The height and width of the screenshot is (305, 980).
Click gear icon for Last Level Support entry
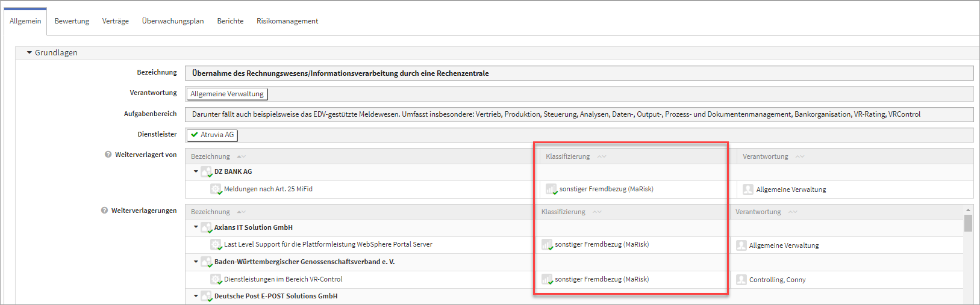pyautogui.click(x=216, y=245)
